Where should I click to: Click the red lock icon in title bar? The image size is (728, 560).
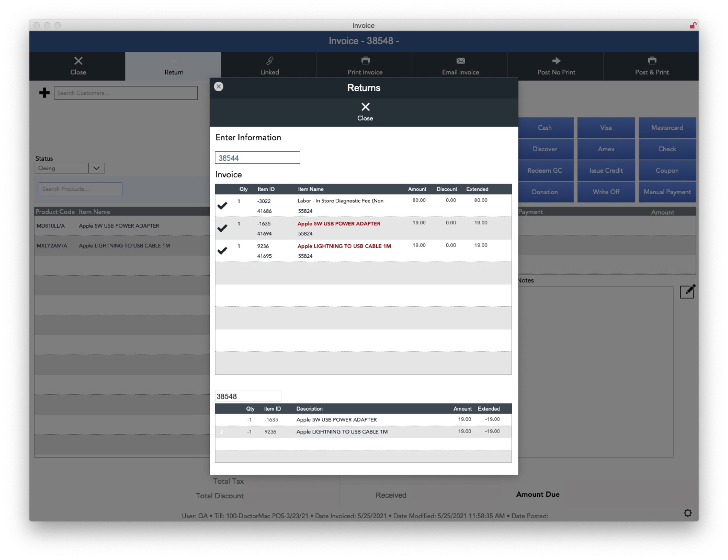(x=693, y=25)
